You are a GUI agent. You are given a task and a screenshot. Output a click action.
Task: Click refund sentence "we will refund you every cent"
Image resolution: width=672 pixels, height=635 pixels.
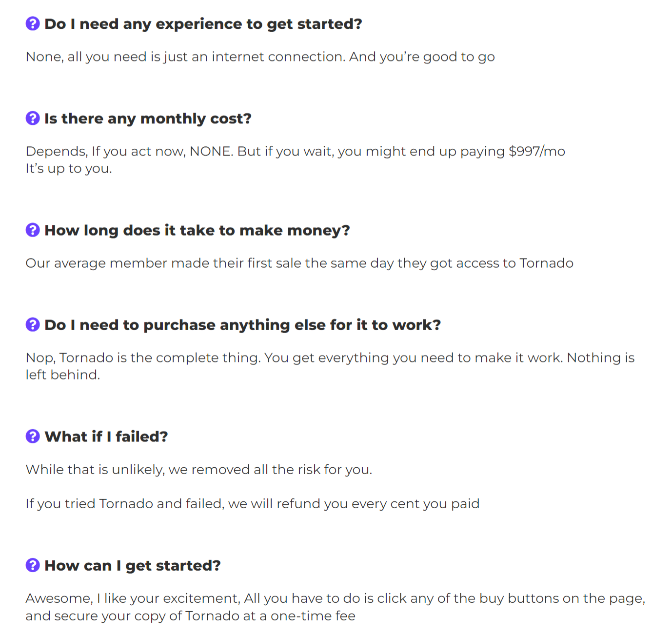[252, 504]
